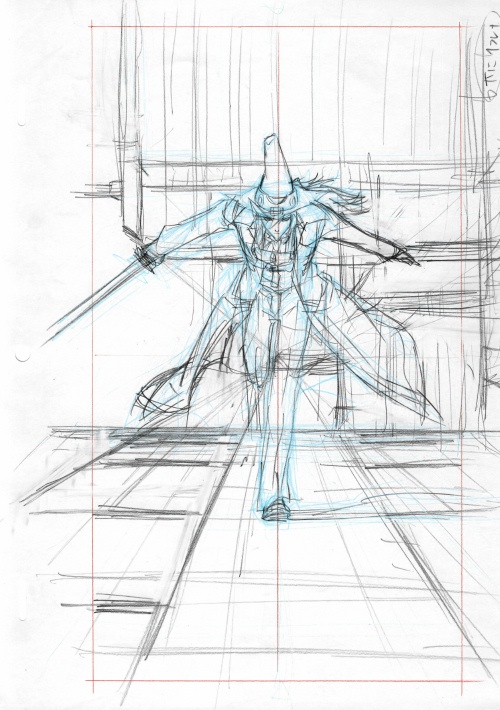Select the red top-right margin corner
Screen dimensions: 500x710
click(460, 26)
